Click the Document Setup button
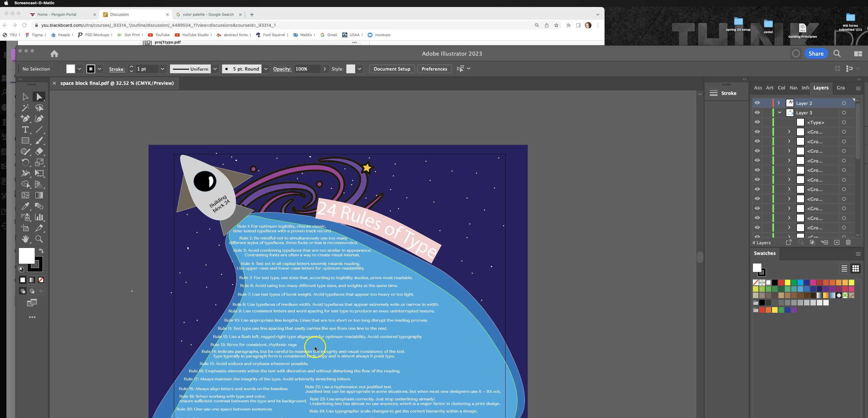 pyautogui.click(x=392, y=69)
